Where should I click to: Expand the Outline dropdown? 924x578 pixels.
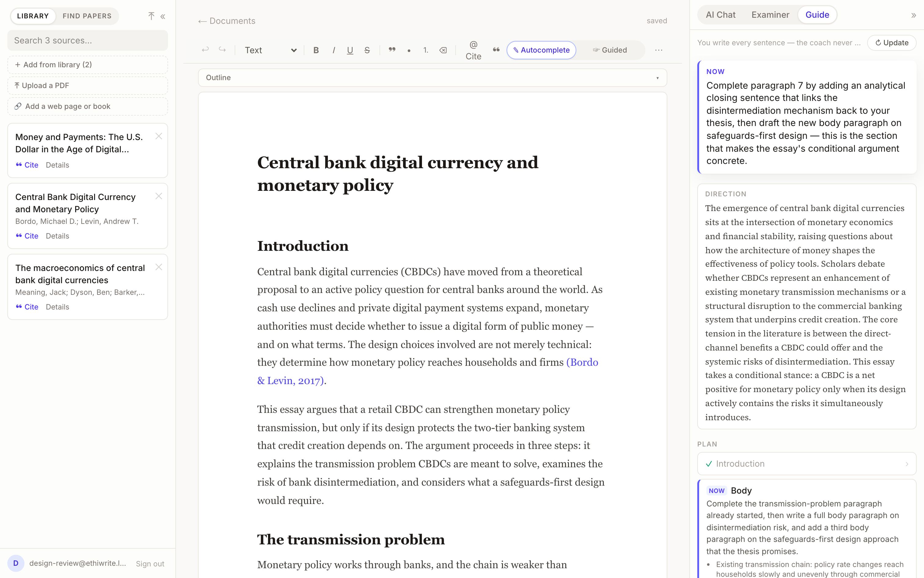click(433, 78)
